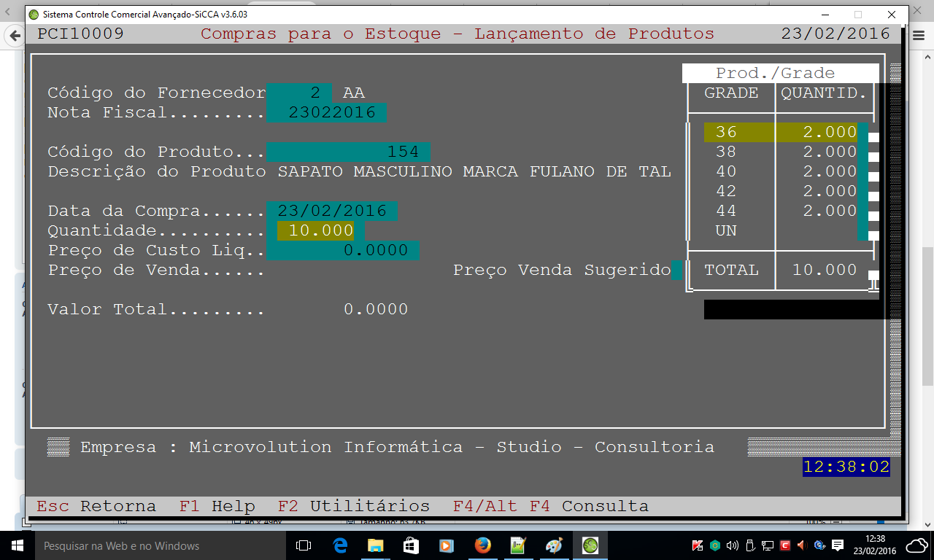Click F2 Utilitários in the bottom bar

click(354, 506)
